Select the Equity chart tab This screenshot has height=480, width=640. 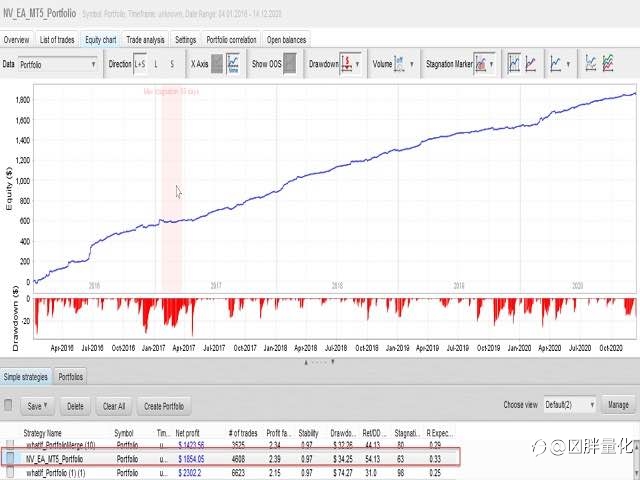(x=100, y=40)
